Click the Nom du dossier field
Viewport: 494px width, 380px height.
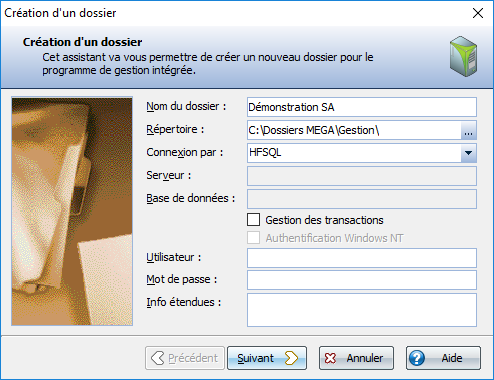(362, 107)
